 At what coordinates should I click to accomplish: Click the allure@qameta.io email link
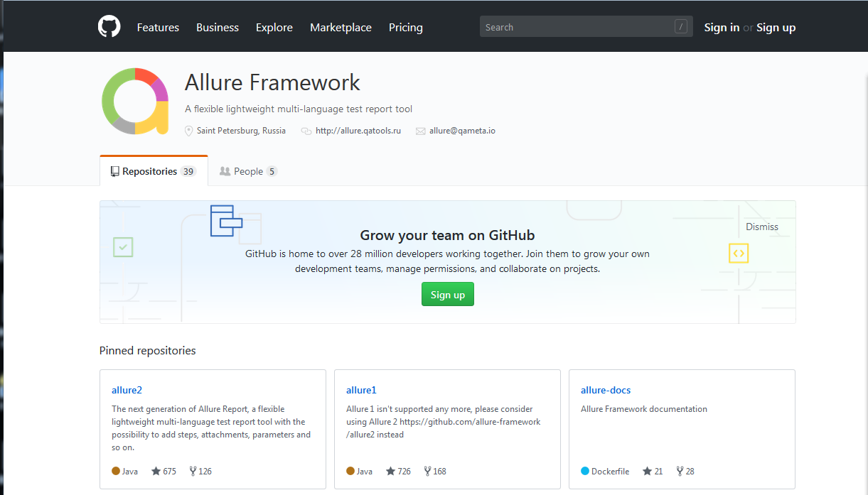coord(462,131)
